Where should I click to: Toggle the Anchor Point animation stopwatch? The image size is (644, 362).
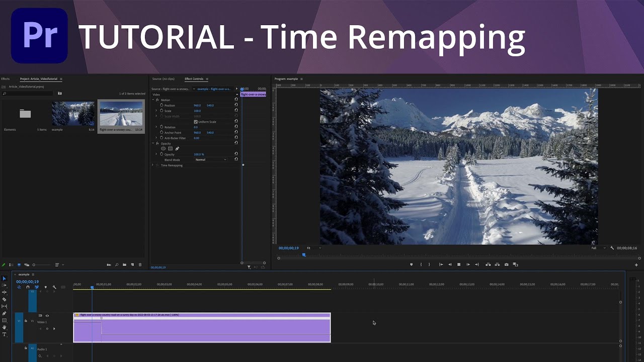pyautogui.click(x=162, y=133)
